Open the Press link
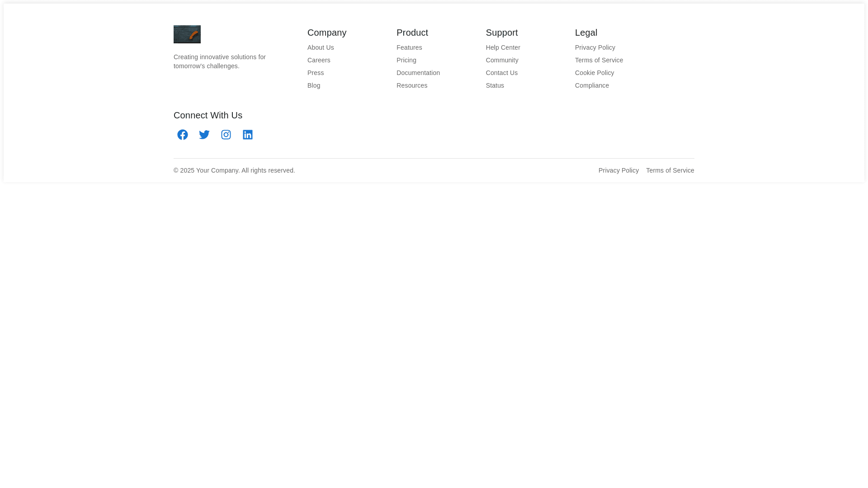Image resolution: width=868 pixels, height=488 pixels. pyautogui.click(x=316, y=73)
